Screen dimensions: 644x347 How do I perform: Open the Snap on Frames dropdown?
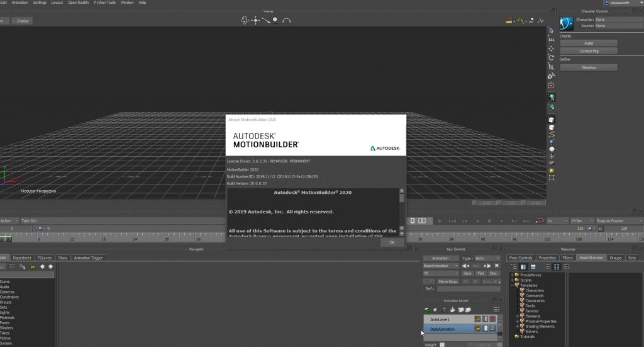(x=619, y=221)
